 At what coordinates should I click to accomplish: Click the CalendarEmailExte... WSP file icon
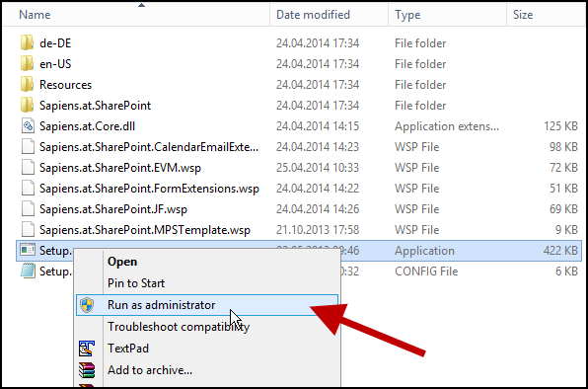[28, 147]
